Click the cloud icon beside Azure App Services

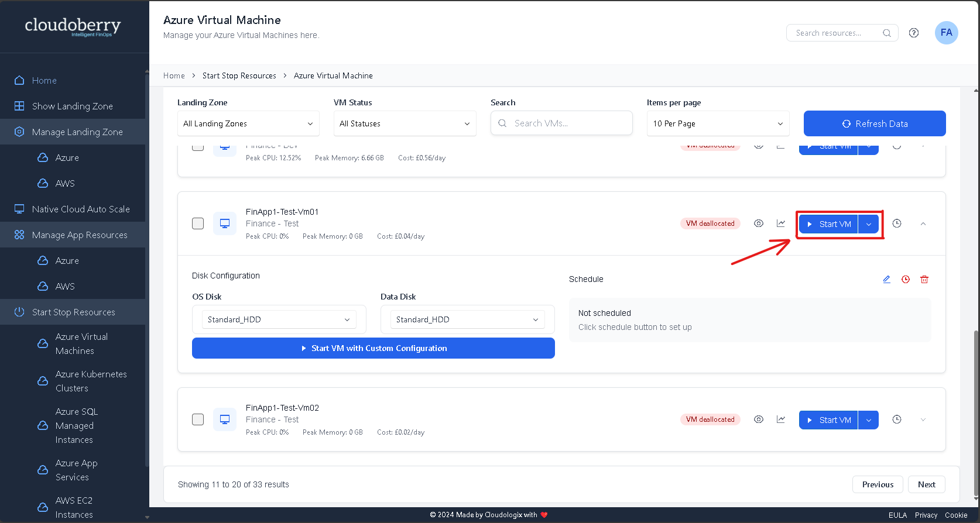tap(43, 470)
